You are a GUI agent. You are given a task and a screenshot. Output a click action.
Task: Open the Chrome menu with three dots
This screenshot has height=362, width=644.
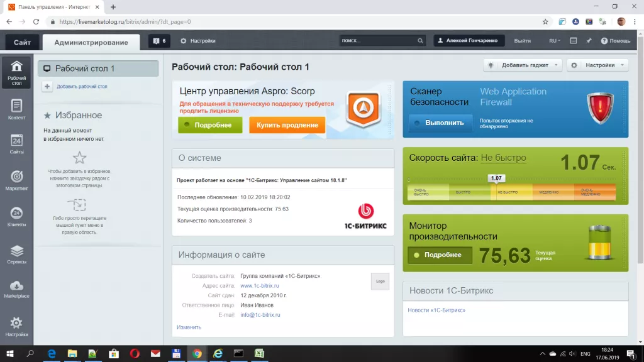635,22
